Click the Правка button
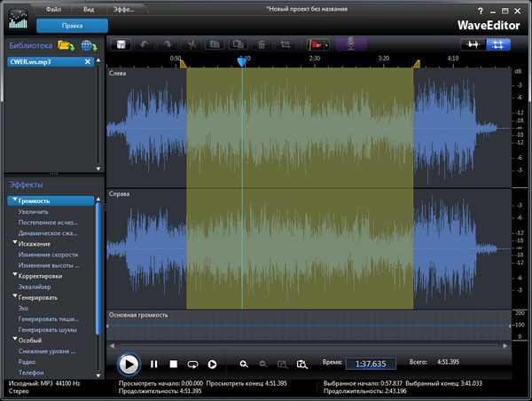Screen dimensions: 532x401 pyautogui.click(x=73, y=26)
